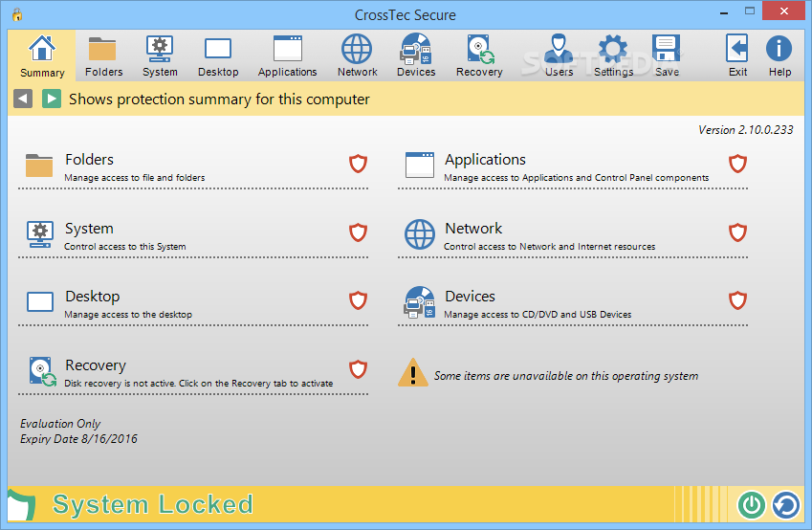Open the Devices summary heading
Image resolution: width=812 pixels, height=530 pixels.
click(x=471, y=297)
